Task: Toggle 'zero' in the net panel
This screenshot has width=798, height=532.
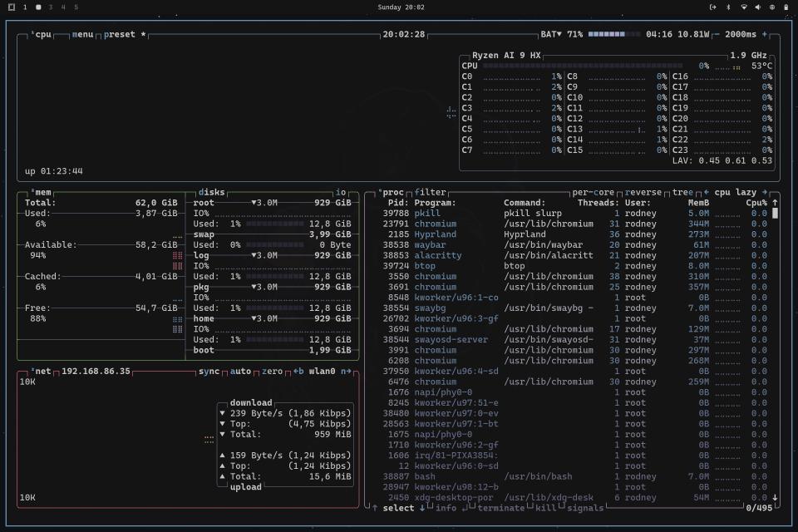Action: click(273, 371)
